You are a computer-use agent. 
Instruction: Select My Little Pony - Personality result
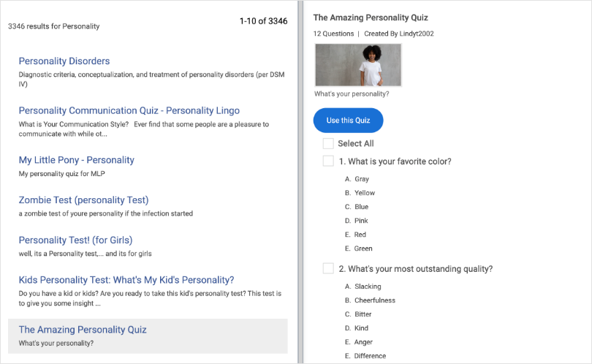[x=76, y=160]
